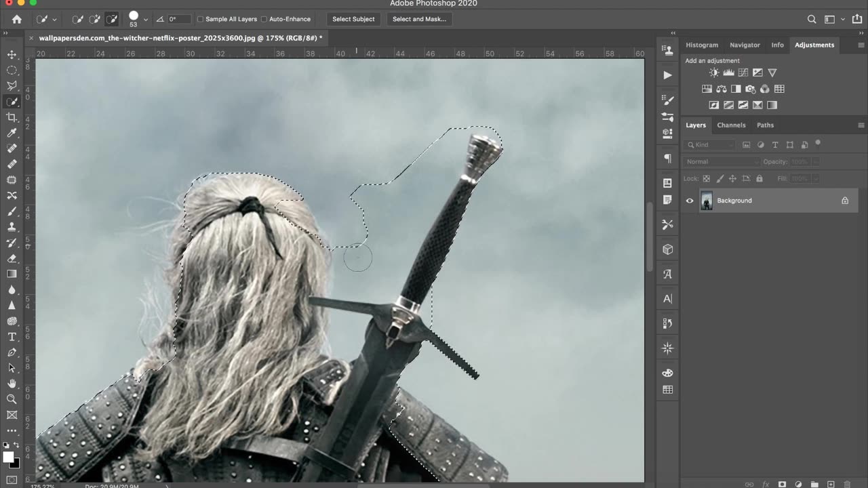Select the Elliptical Marquee tool

click(x=12, y=70)
